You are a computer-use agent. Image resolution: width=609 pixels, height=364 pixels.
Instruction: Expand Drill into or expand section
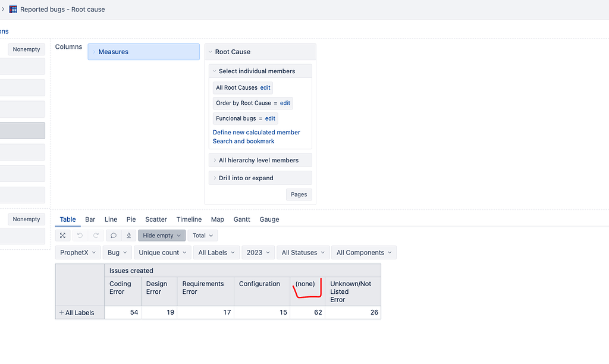coord(260,178)
